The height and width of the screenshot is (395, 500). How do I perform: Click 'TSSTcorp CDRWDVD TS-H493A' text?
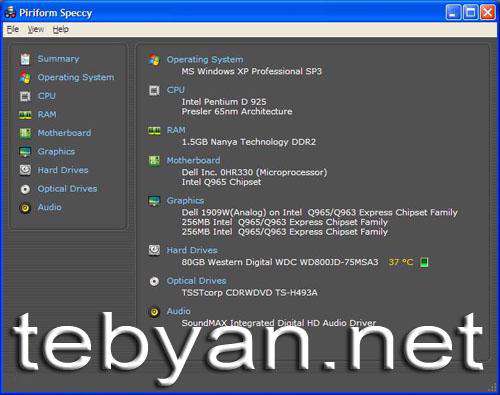(x=249, y=293)
